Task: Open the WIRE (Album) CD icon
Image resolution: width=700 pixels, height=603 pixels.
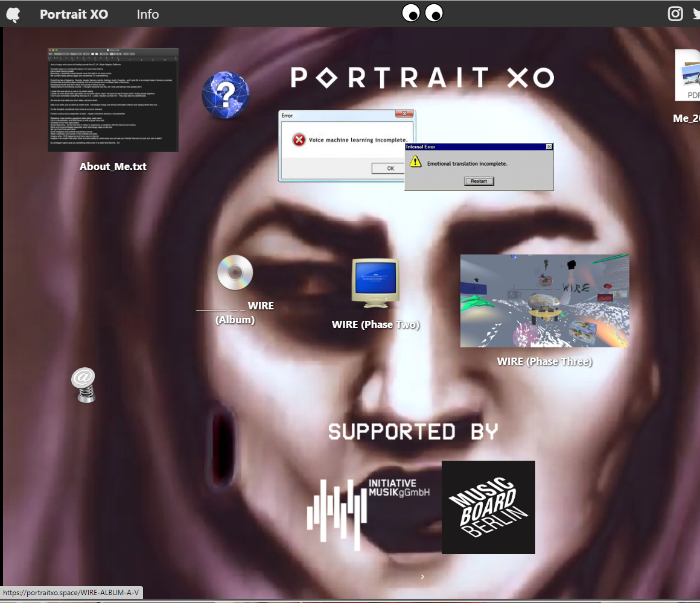Action: click(x=235, y=273)
